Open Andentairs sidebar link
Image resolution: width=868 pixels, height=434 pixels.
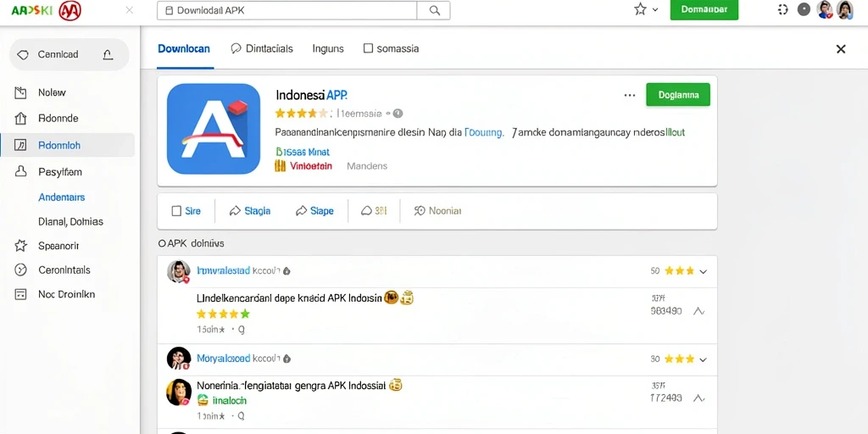(x=61, y=197)
